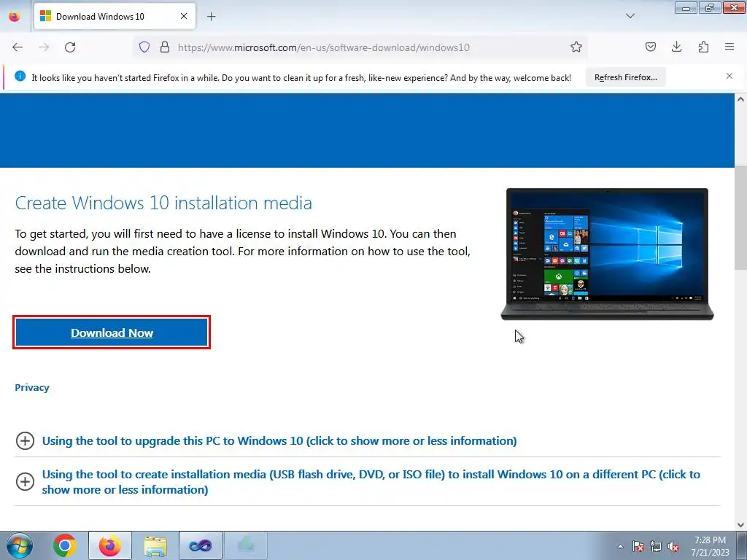Launch Chrome from the taskbar

coord(65,545)
